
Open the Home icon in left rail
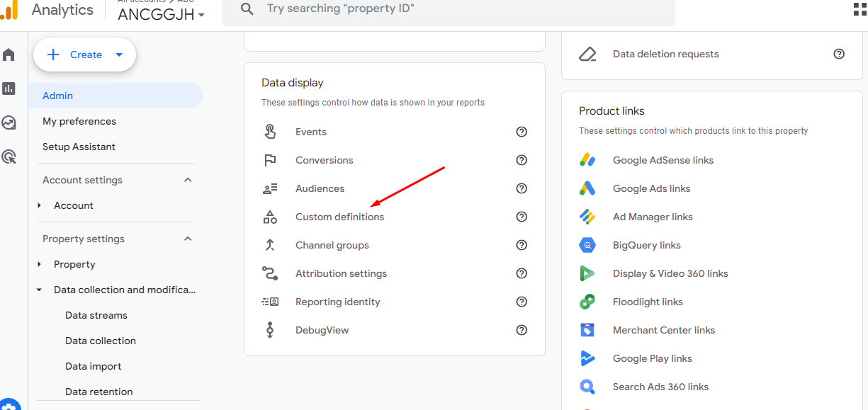tap(9, 55)
